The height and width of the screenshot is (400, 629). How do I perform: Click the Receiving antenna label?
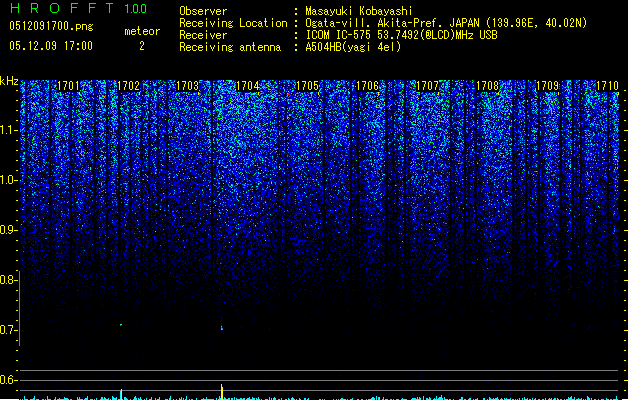pos(230,47)
